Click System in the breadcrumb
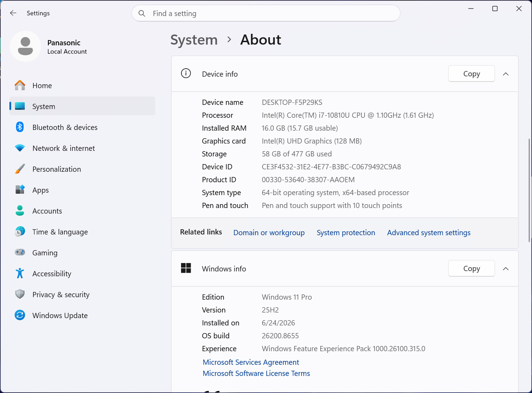 pos(194,40)
